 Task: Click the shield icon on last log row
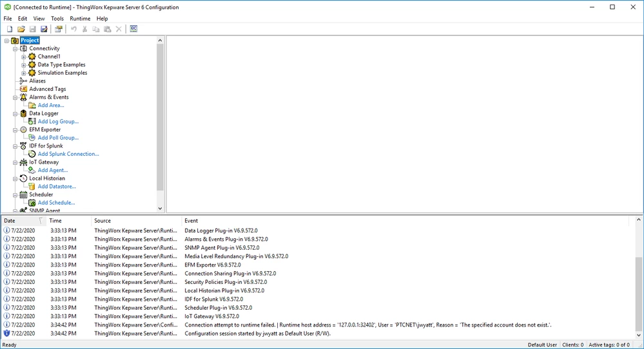(6, 334)
